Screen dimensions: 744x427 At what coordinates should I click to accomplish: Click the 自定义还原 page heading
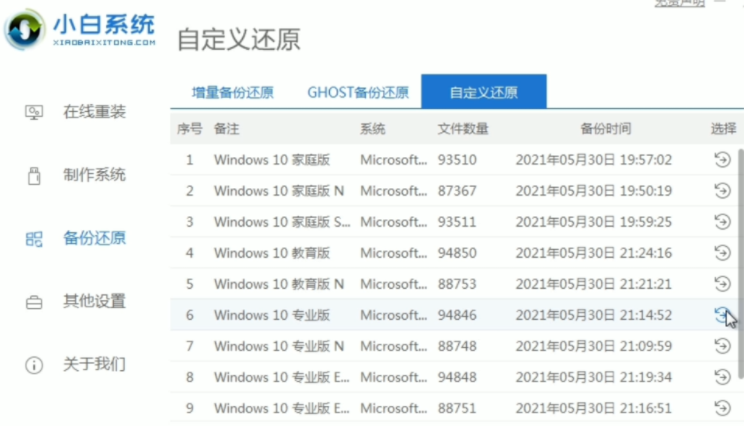click(239, 39)
